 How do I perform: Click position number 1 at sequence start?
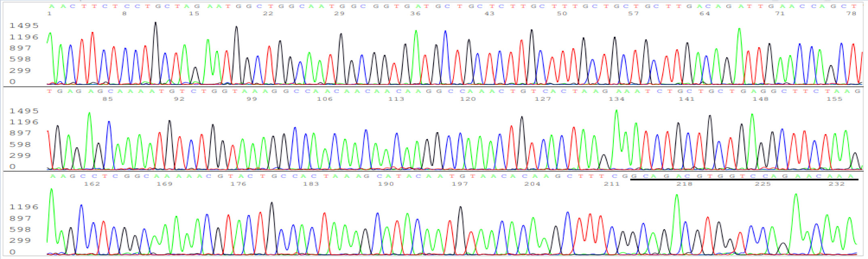[x=49, y=14]
